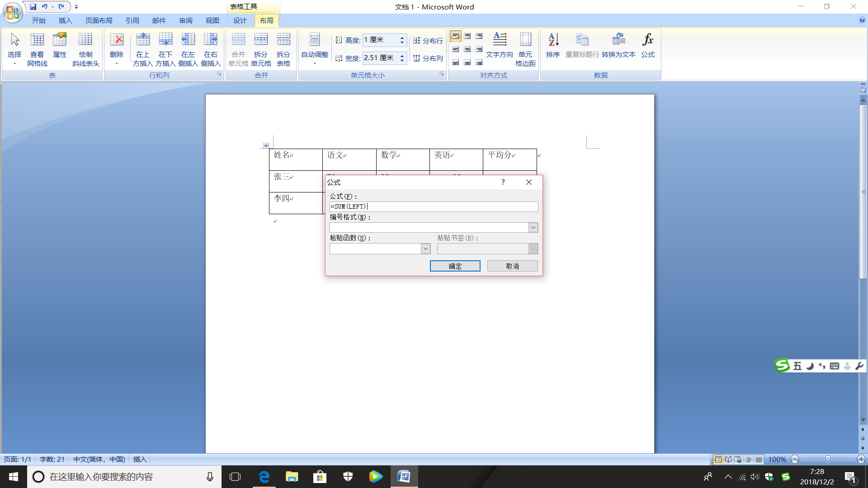868x488 pixels.
Task: Click the formula text input field
Action: pos(433,207)
